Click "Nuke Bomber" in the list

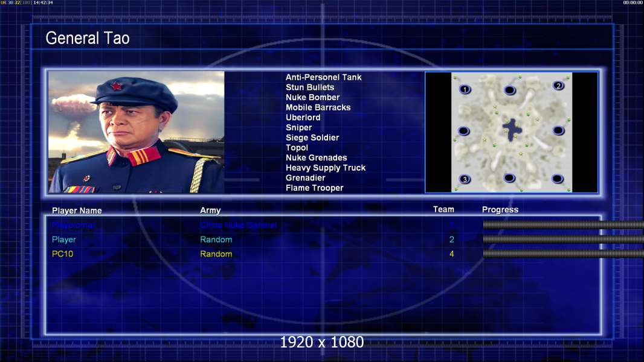[312, 97]
